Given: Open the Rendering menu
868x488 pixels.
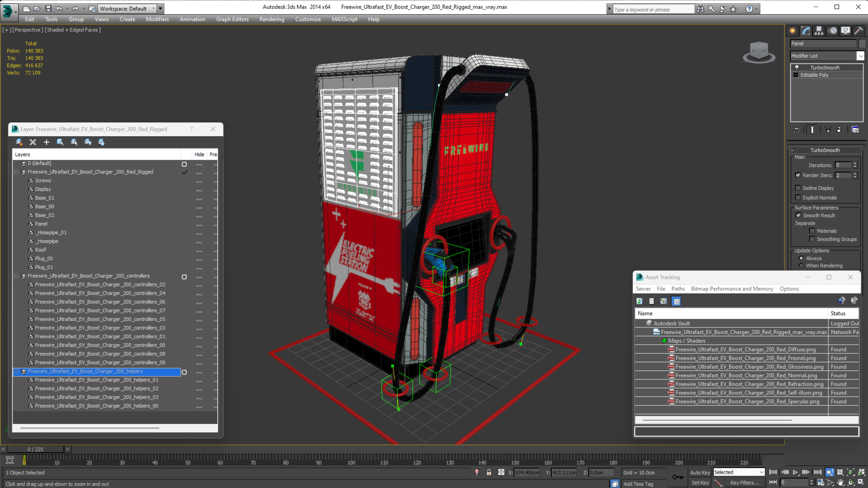Looking at the screenshot, I should [272, 19].
